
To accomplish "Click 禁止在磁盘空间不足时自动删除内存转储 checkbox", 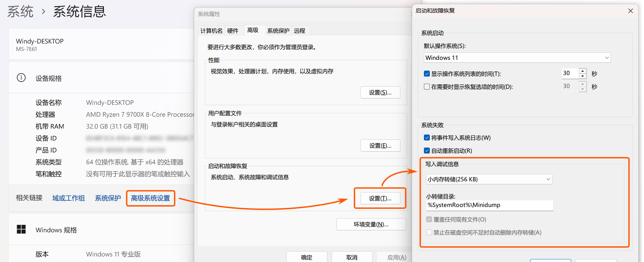I will click(x=429, y=232).
